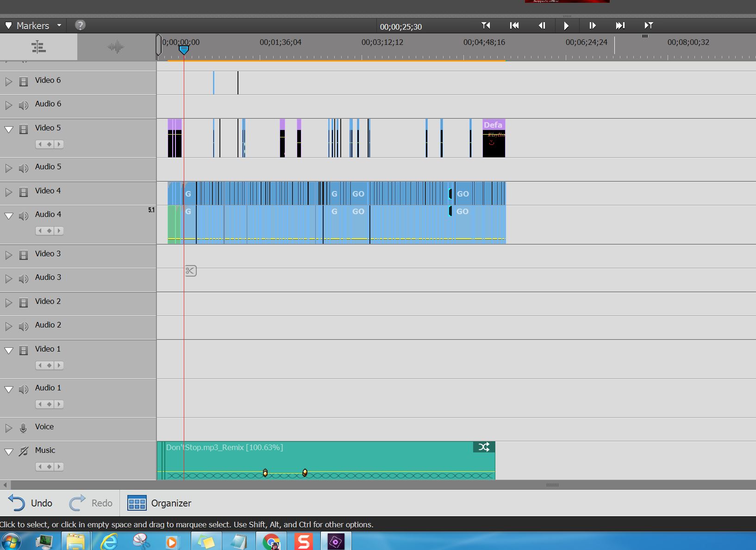Open the Markers dropdown menu
This screenshot has width=756, height=550.
coord(33,25)
